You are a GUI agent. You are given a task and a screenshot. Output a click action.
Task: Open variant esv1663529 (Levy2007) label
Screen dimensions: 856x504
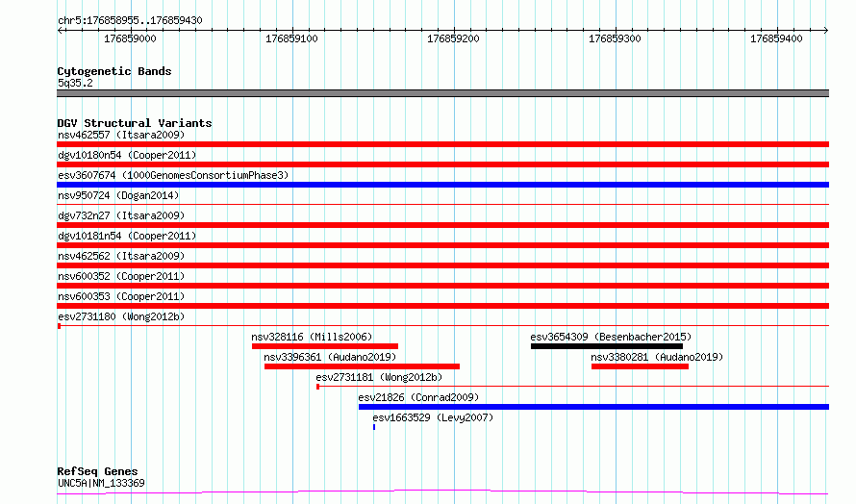coord(433,417)
